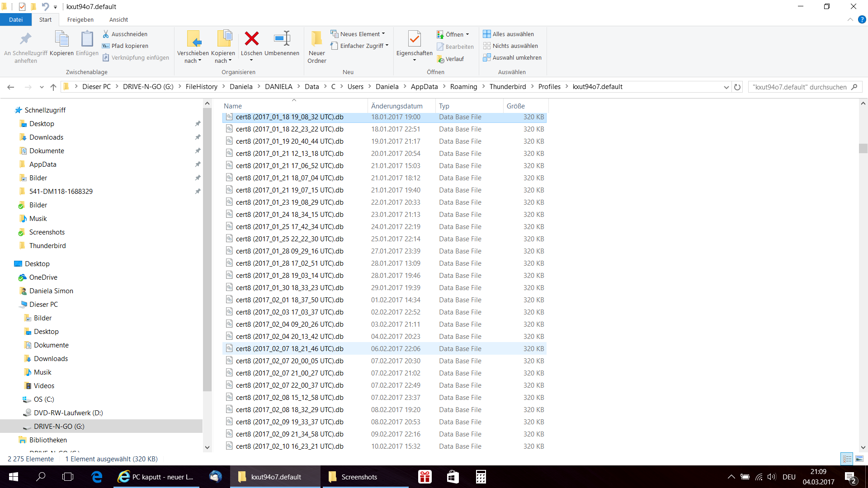The height and width of the screenshot is (488, 868).
Task: Go up one folder level arrow
Action: pos(53,87)
